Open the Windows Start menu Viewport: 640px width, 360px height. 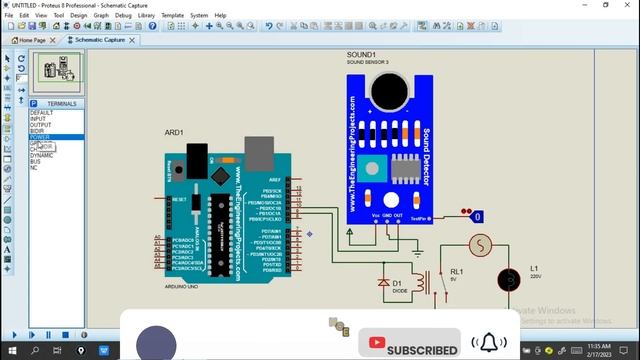click(x=12, y=351)
